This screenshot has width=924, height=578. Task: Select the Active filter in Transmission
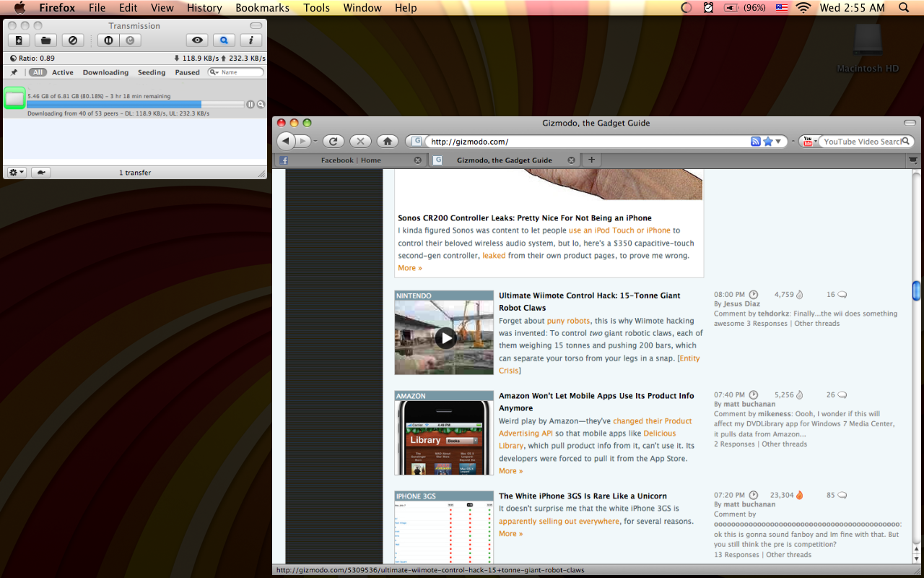click(x=63, y=72)
